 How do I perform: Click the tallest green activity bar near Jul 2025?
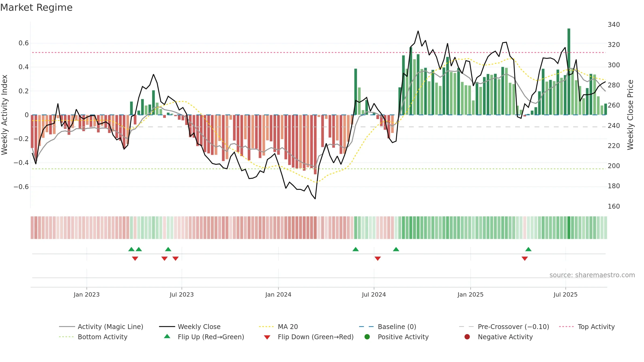point(569,72)
